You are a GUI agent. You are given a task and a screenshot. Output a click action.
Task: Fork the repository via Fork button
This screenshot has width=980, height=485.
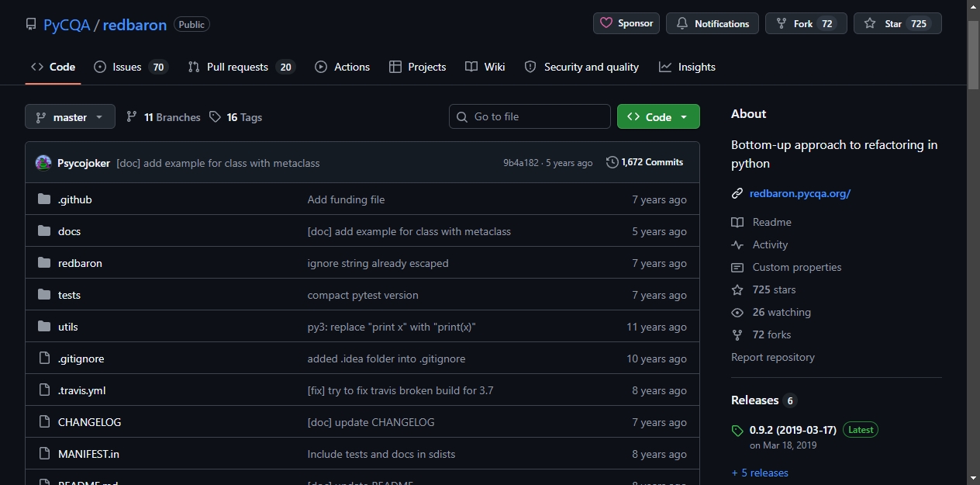click(806, 23)
